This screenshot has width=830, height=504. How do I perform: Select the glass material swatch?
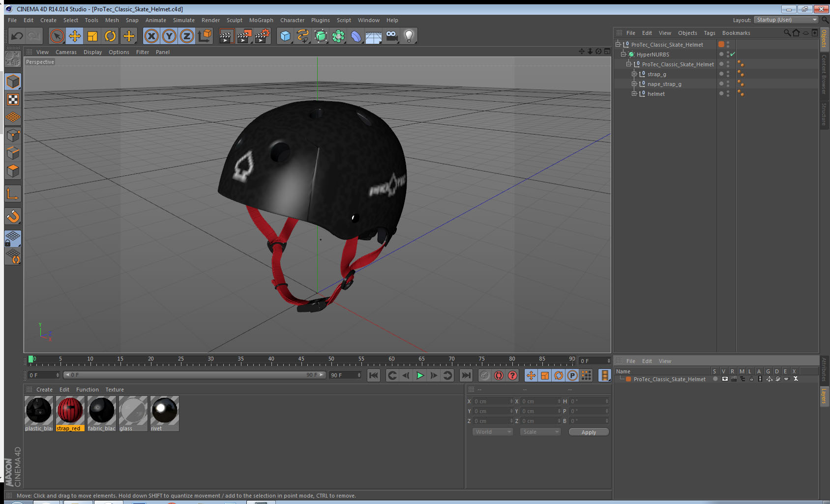point(133,414)
